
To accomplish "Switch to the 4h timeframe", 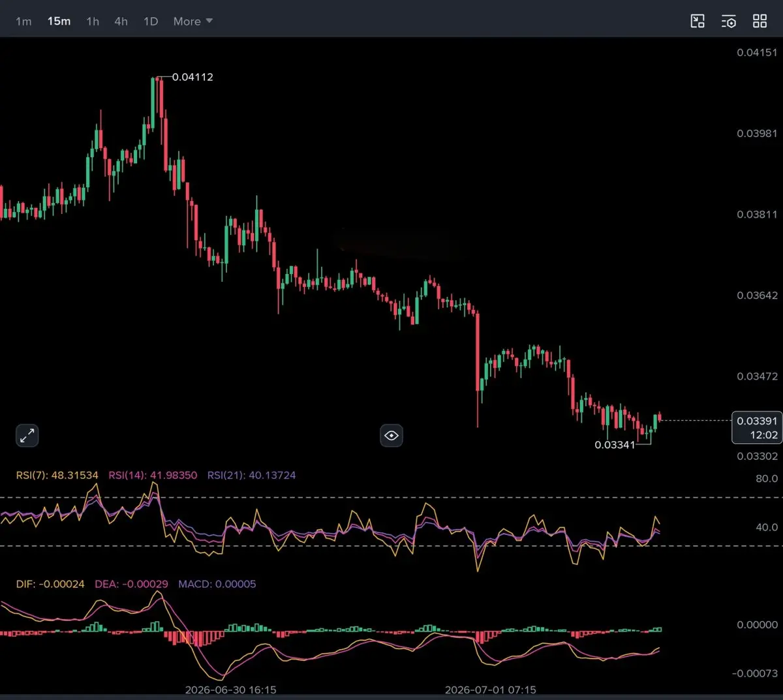I will [121, 22].
